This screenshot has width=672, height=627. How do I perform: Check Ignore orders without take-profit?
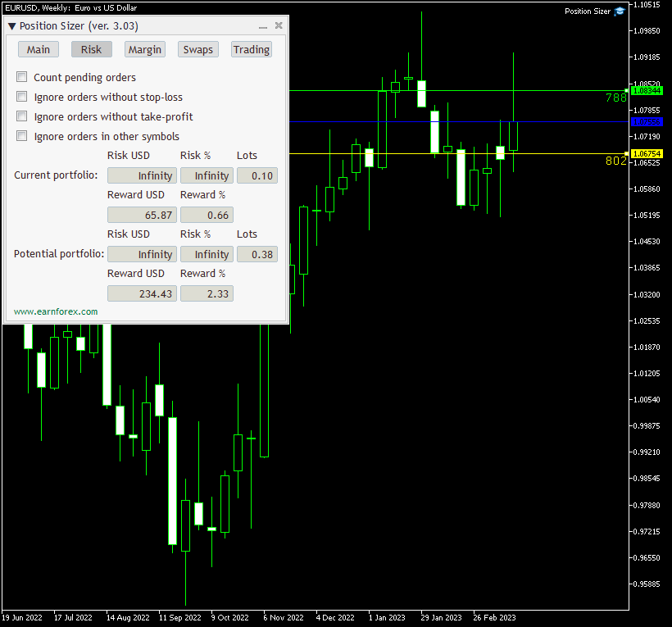[x=21, y=116]
